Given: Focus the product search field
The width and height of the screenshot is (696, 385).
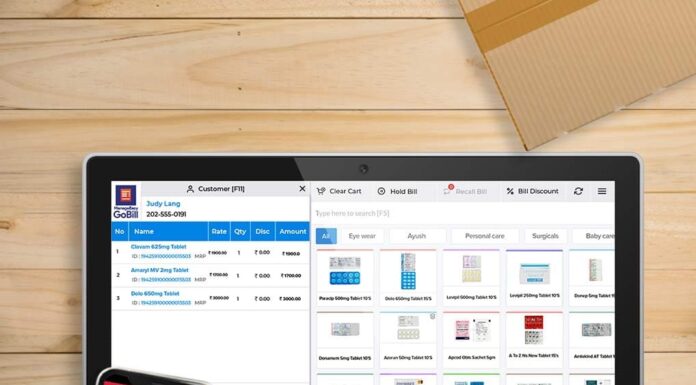Looking at the screenshot, I should click(463, 214).
